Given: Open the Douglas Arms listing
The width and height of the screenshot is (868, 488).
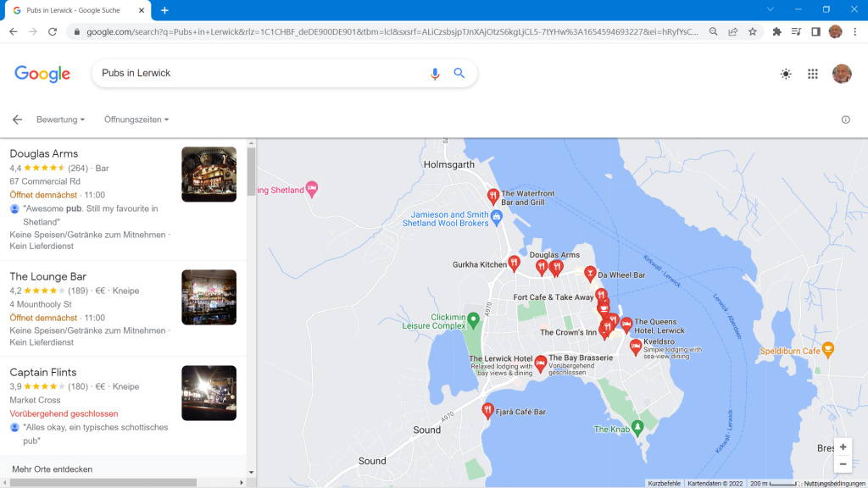Looking at the screenshot, I should click(x=44, y=153).
